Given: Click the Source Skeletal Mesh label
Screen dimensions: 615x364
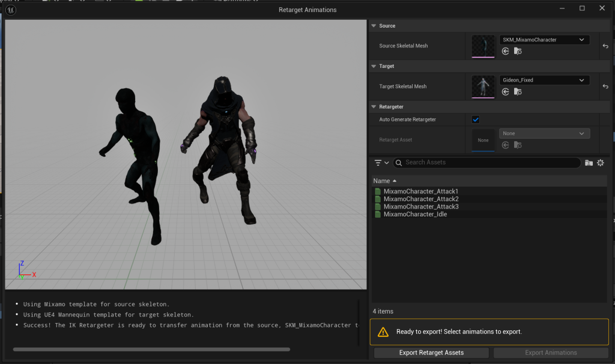Looking at the screenshot, I should (x=403, y=46).
